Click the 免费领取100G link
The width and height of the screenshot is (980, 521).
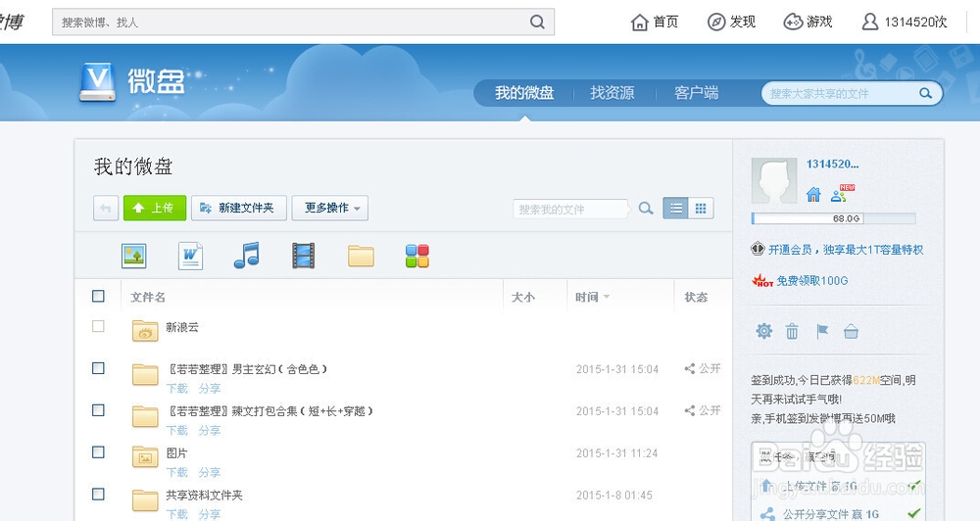[x=811, y=280]
